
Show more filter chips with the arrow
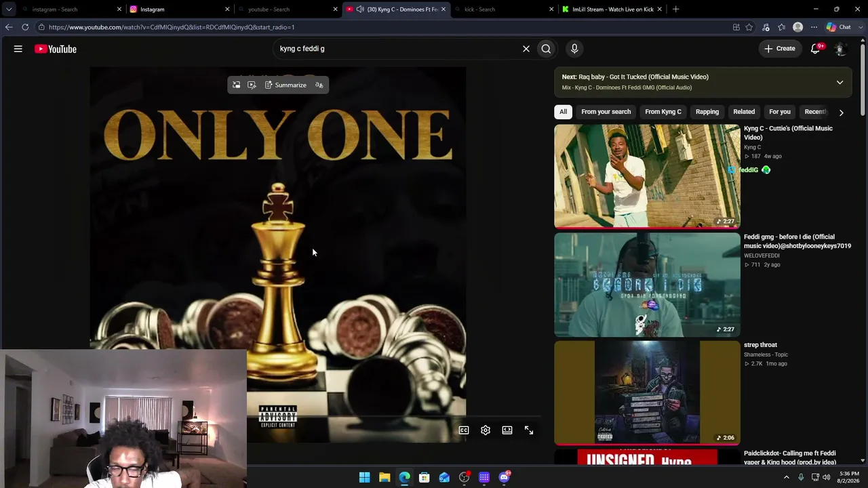841,113
